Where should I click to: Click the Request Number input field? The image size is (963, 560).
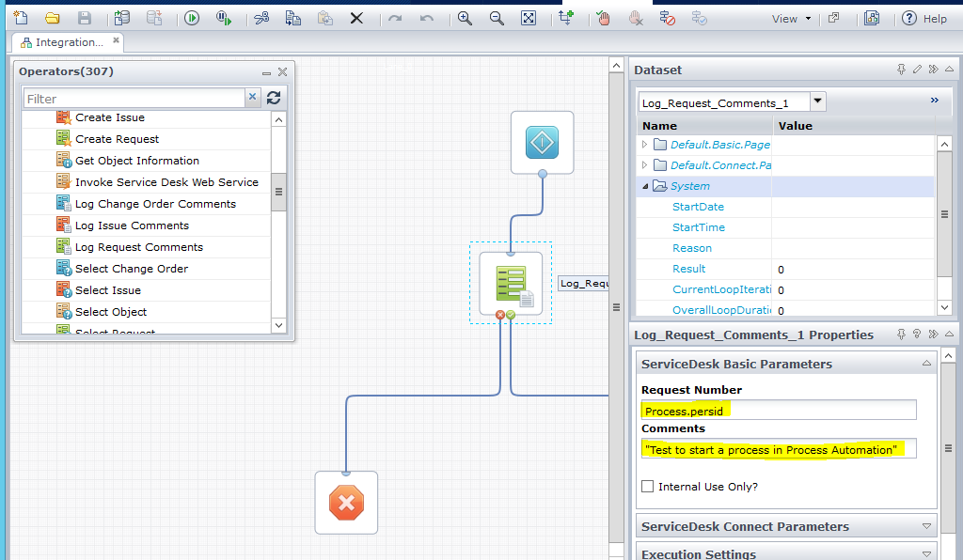(x=778, y=411)
